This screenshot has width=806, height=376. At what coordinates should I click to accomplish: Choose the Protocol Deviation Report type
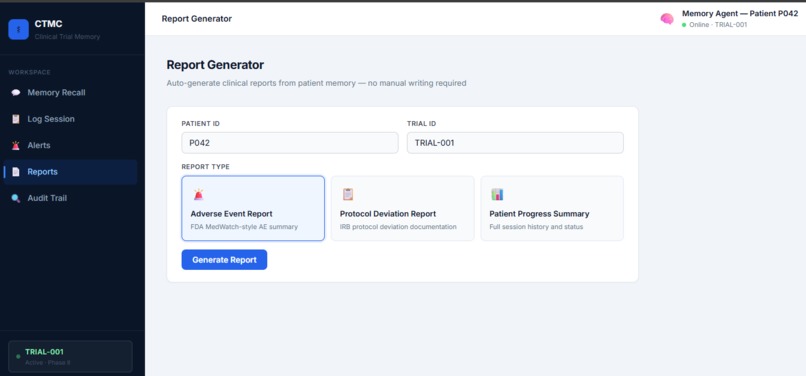coord(402,208)
